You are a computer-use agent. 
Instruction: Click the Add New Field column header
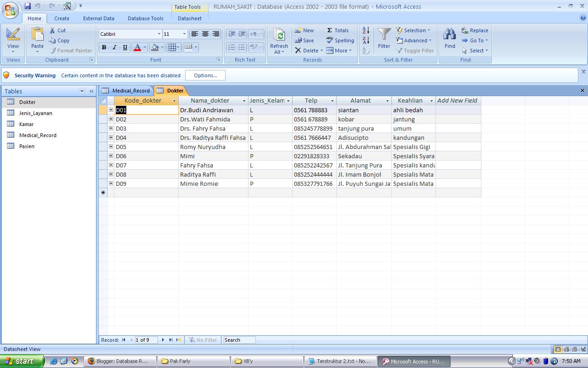pos(458,101)
